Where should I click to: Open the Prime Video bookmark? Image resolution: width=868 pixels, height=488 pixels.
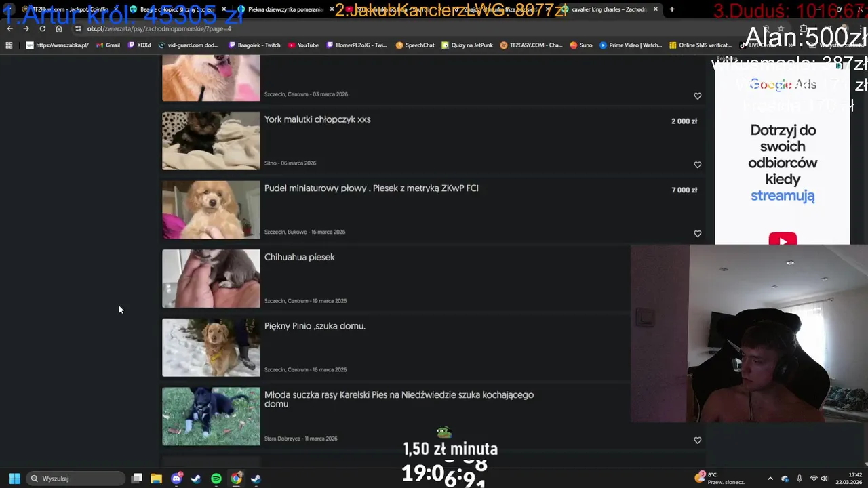pyautogui.click(x=631, y=45)
